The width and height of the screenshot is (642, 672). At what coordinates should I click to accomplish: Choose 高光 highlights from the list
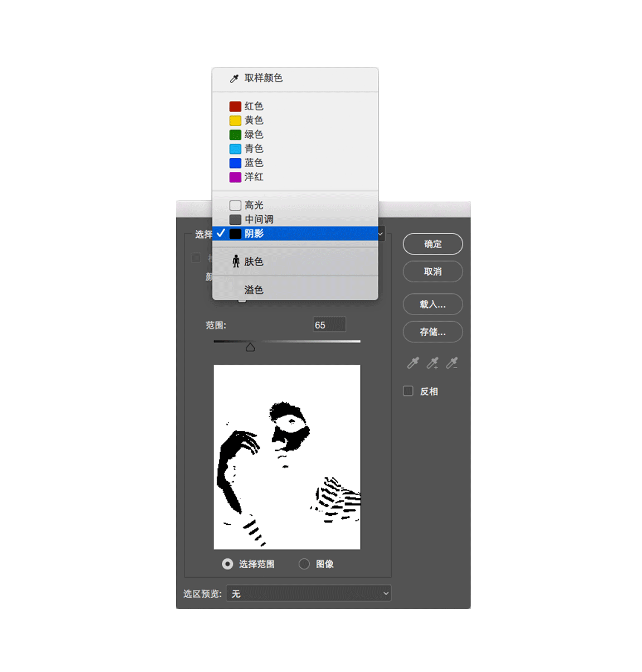(254, 205)
